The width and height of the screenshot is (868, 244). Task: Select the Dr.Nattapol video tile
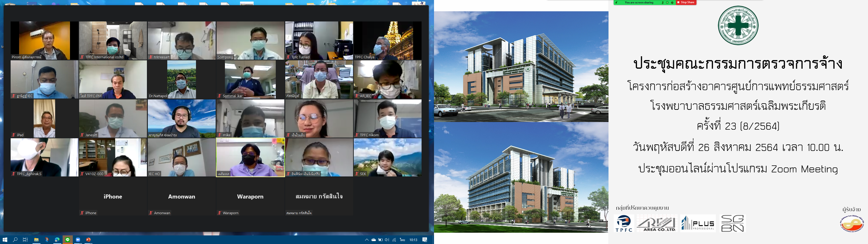click(181, 80)
